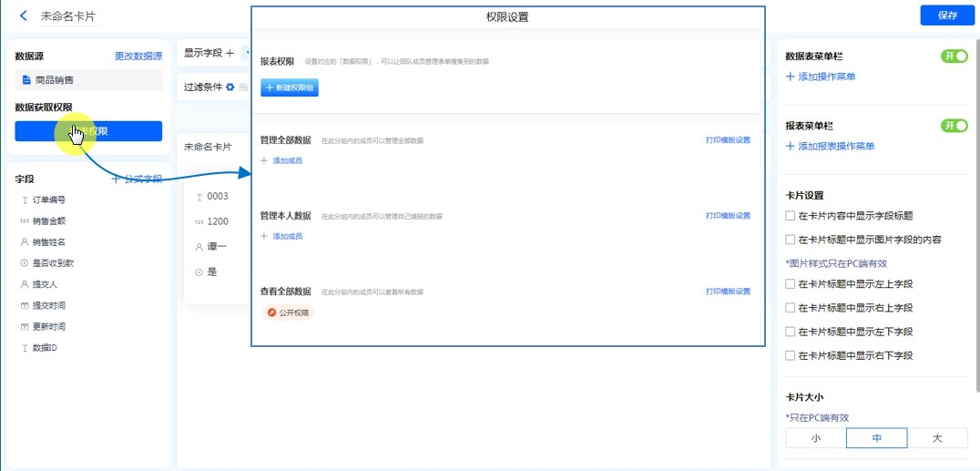Click the 公开权限 tag under 查看全部数据

(288, 312)
